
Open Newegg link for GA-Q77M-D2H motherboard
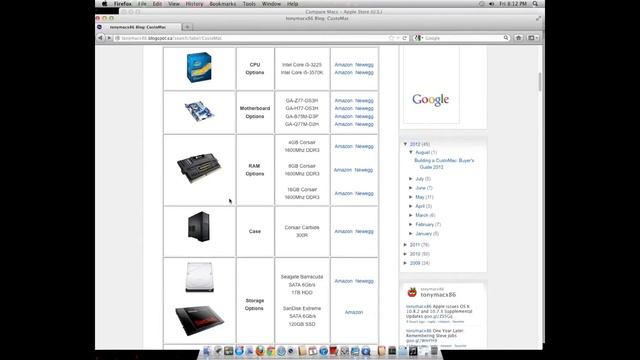364,124
